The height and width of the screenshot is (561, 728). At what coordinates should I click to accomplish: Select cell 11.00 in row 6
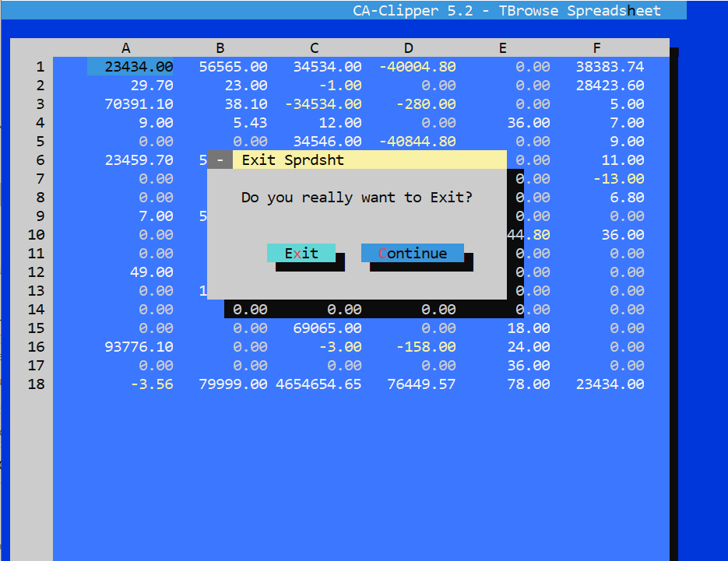click(623, 160)
